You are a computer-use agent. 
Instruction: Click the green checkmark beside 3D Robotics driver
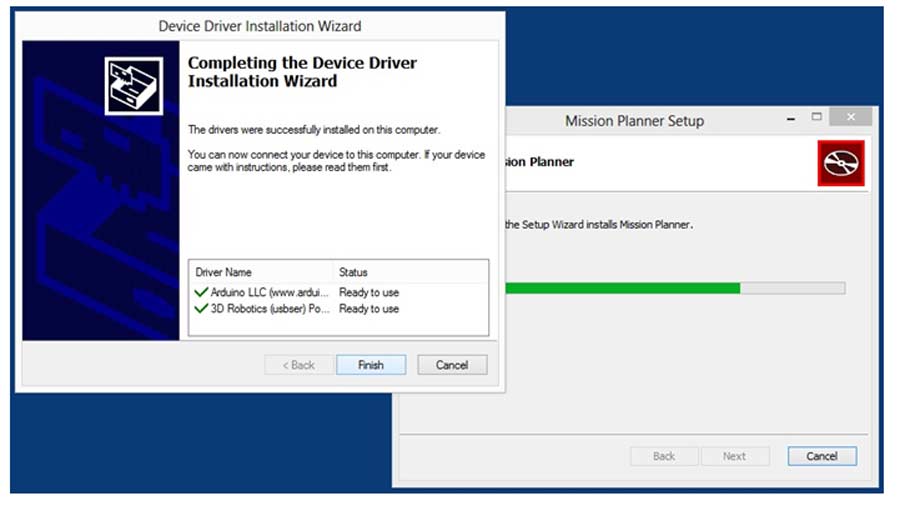coord(201,309)
